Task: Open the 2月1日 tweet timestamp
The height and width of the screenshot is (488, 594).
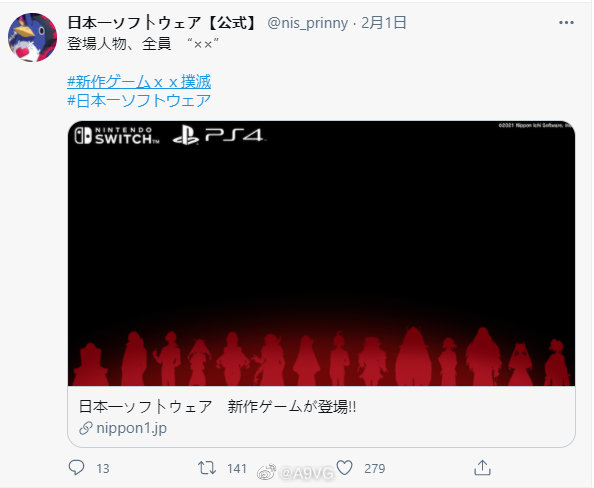Action: [x=384, y=23]
